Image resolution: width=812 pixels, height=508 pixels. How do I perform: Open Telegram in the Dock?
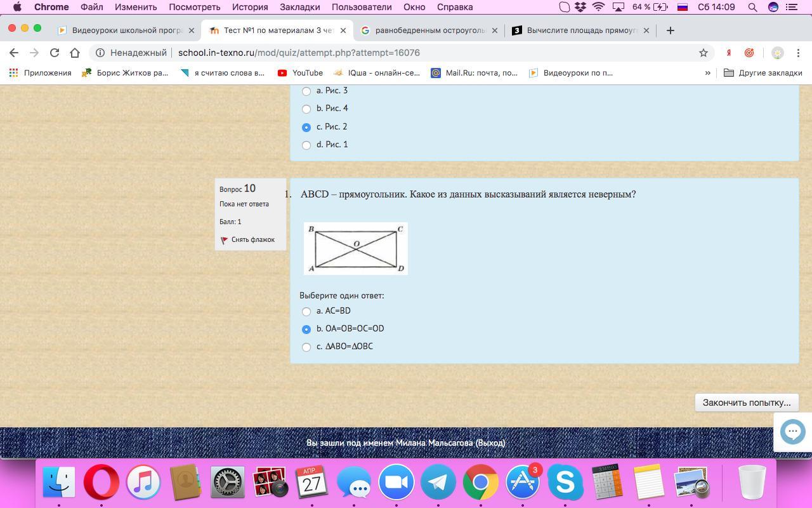pos(438,483)
